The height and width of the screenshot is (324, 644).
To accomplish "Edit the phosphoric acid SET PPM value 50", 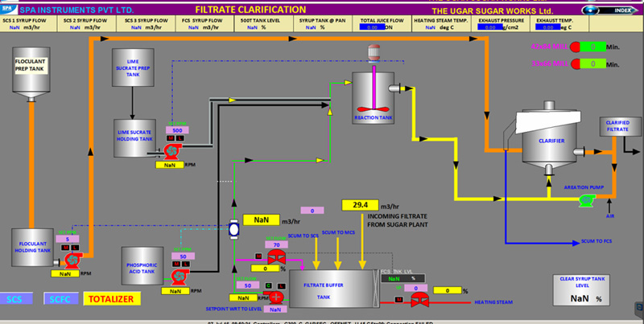I will pos(184,256).
